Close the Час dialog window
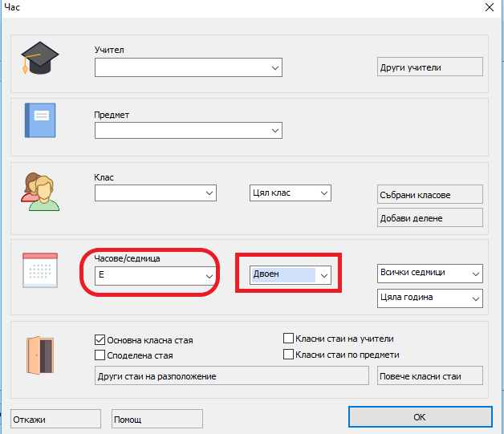This screenshot has height=434, width=504. pyautogui.click(x=489, y=7)
